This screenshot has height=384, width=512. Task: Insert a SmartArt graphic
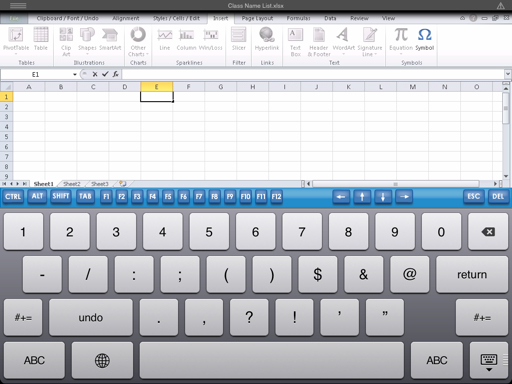(110, 39)
